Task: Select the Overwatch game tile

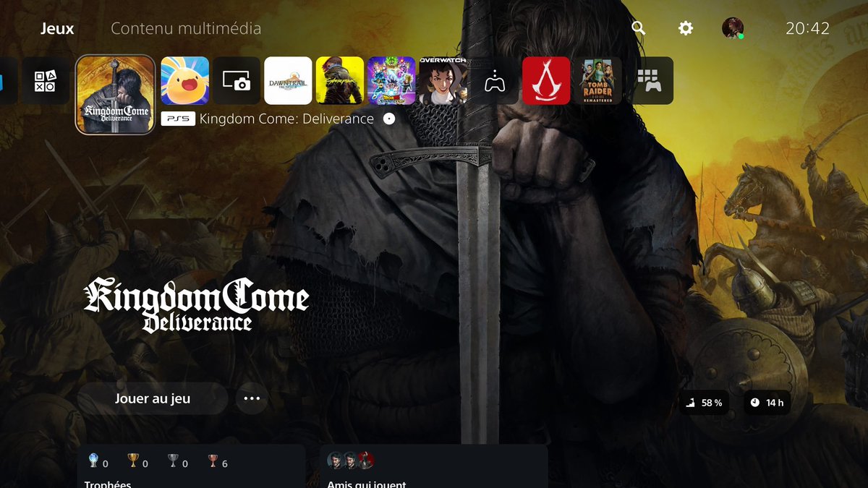Action: (443, 81)
